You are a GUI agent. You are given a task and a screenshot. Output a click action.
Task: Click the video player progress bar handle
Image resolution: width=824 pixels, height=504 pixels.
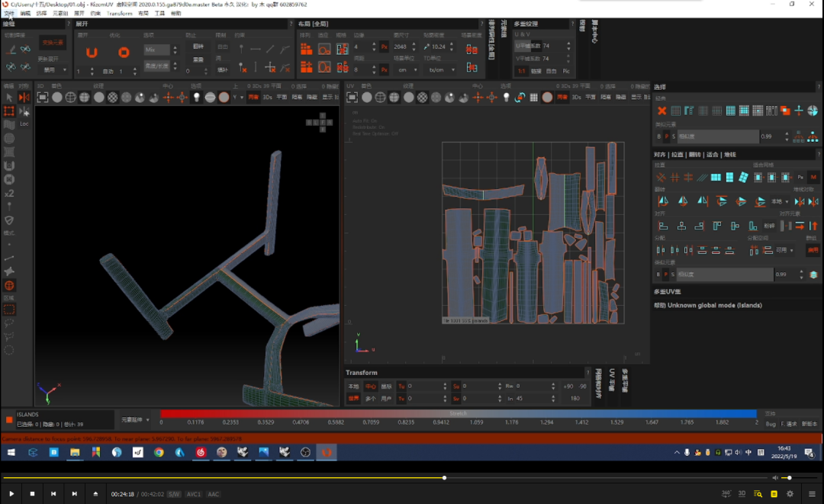click(x=445, y=478)
